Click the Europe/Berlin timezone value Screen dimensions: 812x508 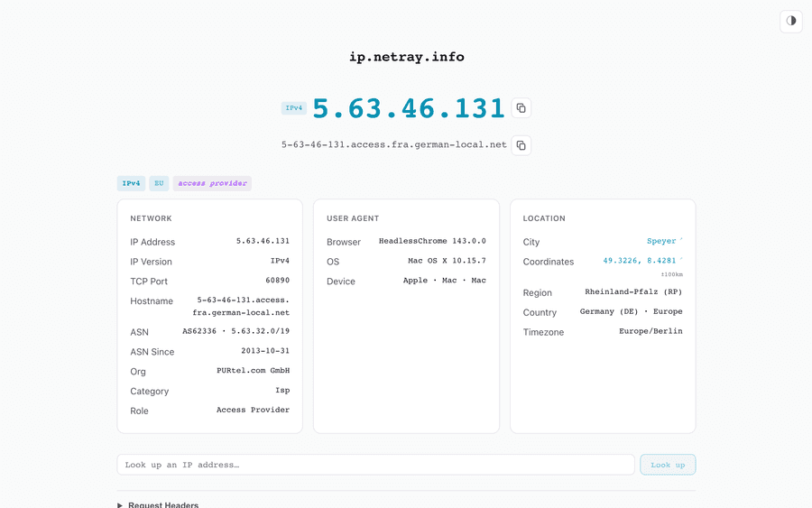click(651, 331)
